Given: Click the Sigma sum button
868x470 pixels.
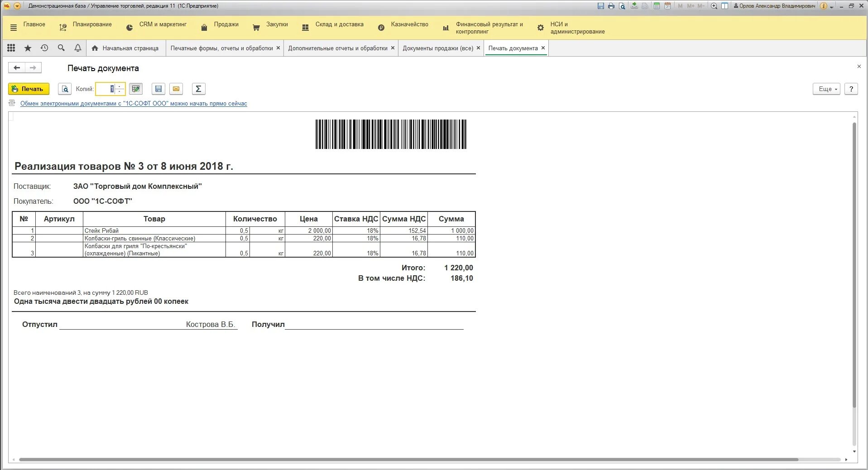Looking at the screenshot, I should click(x=198, y=89).
